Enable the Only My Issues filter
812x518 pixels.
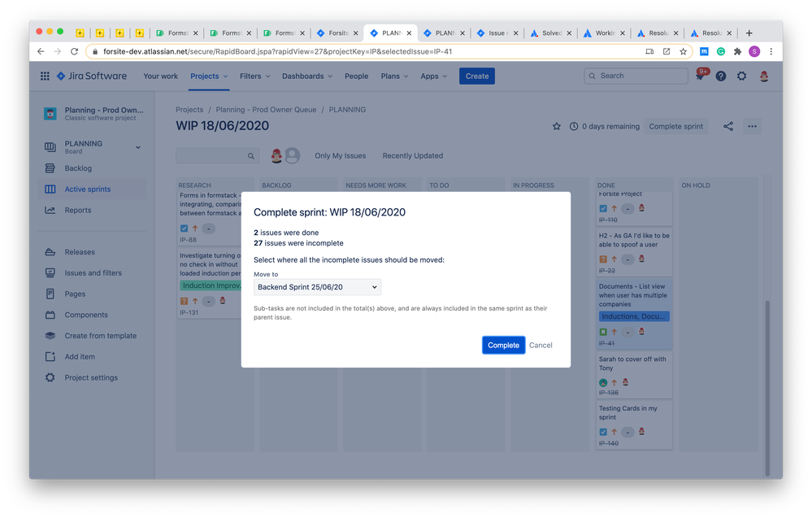click(340, 155)
